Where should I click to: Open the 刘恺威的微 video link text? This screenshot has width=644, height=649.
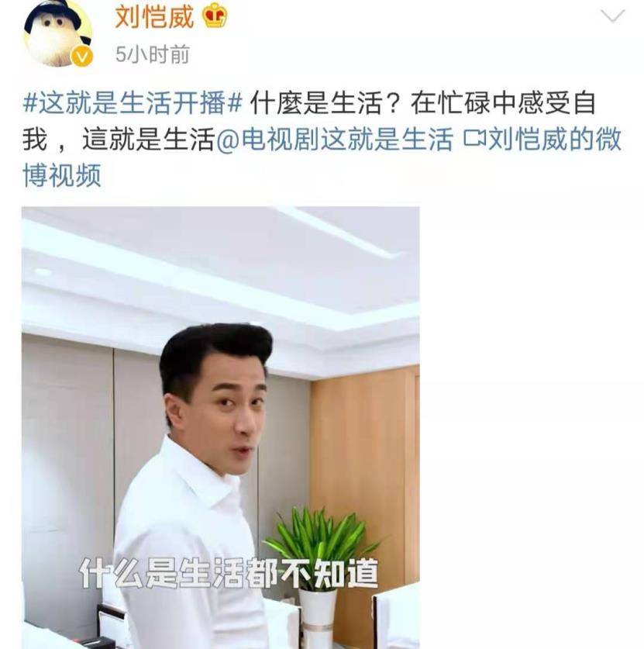coord(555,139)
